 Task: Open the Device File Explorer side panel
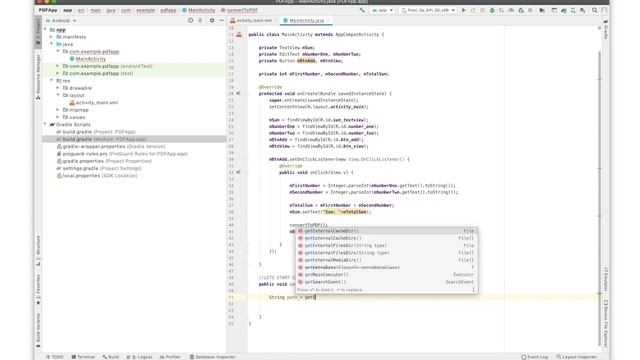point(606,323)
